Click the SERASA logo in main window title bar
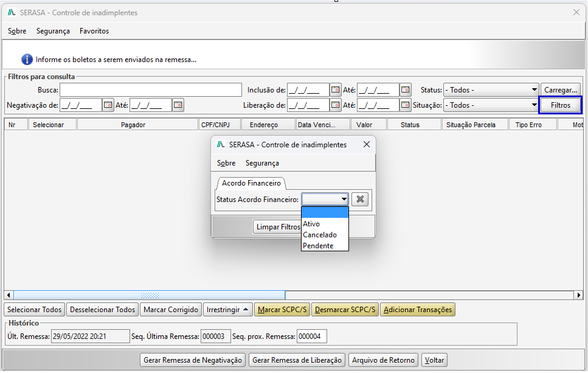588x373 pixels. point(12,12)
